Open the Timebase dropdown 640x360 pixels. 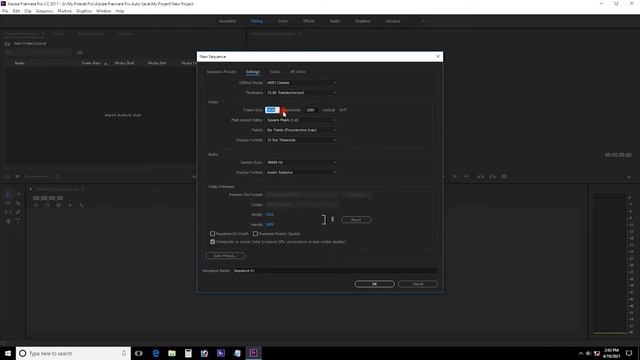302,93
